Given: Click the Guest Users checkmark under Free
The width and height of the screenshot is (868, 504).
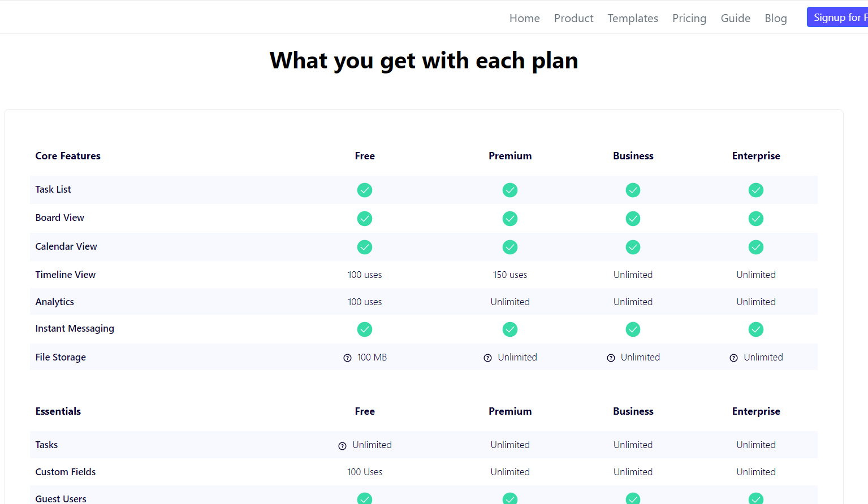Looking at the screenshot, I should pyautogui.click(x=365, y=499).
